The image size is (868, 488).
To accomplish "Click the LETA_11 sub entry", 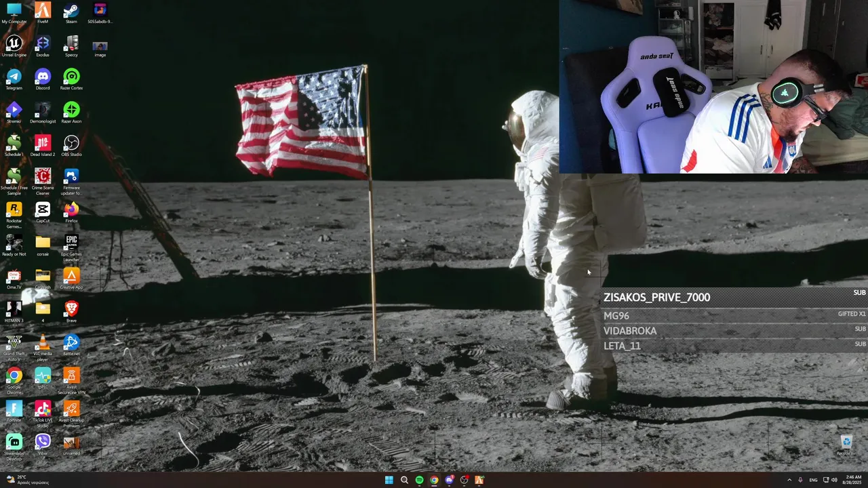I will click(x=622, y=346).
